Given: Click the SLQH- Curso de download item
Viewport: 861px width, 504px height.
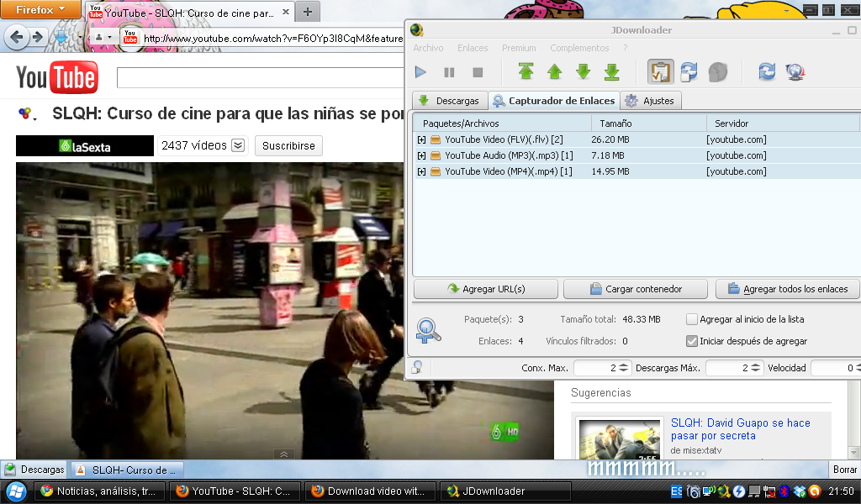Looking at the screenshot, I should (x=126, y=470).
